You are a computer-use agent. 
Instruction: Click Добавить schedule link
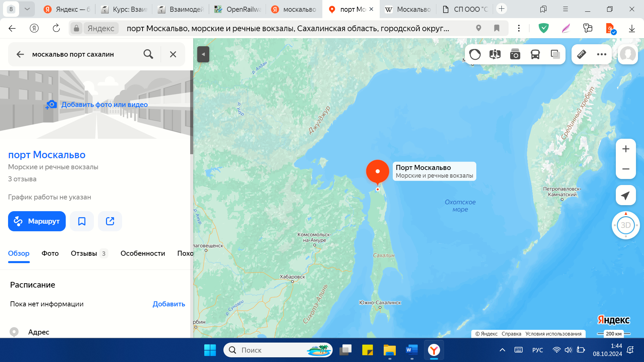tap(169, 304)
